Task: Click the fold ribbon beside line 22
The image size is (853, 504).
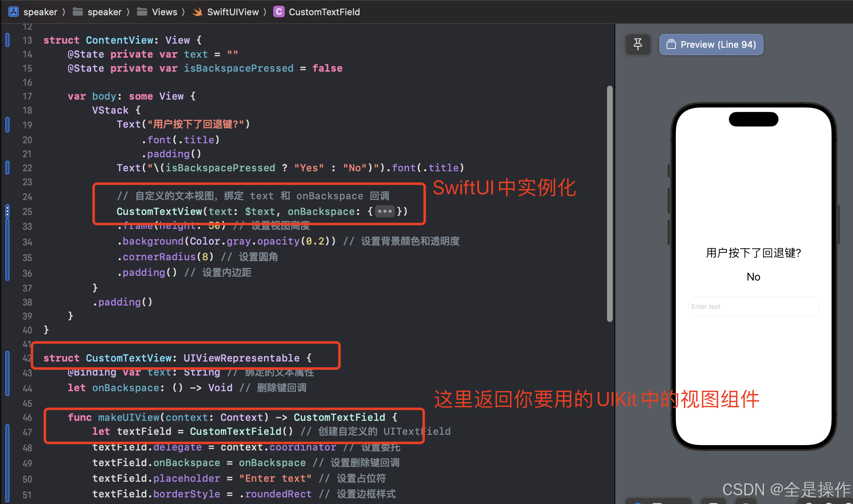Action: pos(7,168)
